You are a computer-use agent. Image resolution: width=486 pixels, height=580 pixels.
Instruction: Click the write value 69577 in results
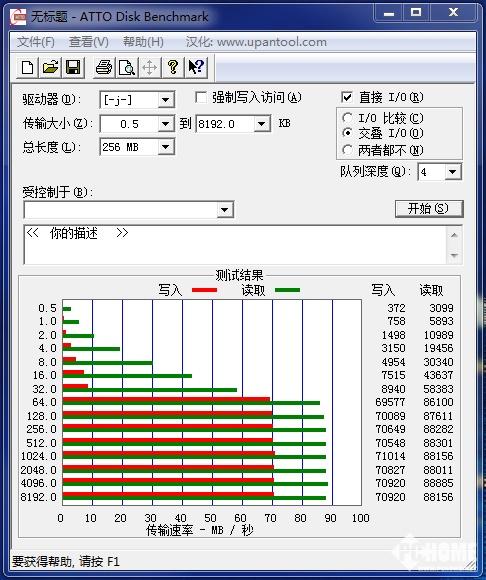point(391,402)
